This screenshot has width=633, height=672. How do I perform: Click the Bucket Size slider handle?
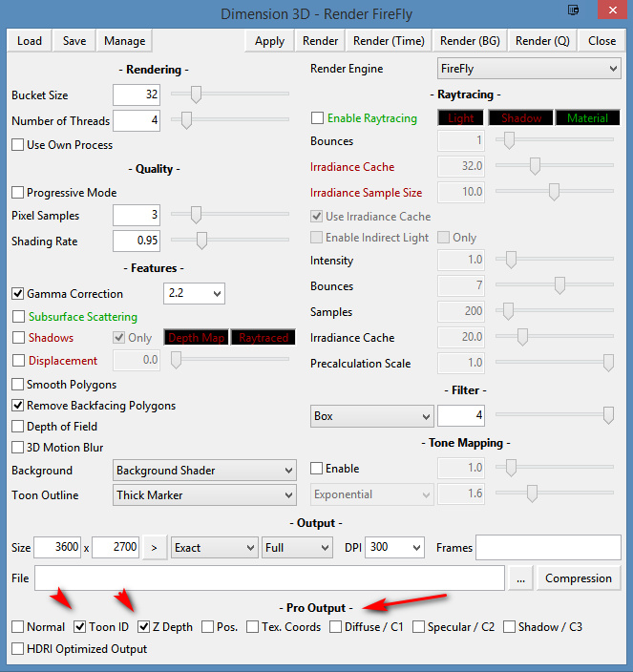196,94
